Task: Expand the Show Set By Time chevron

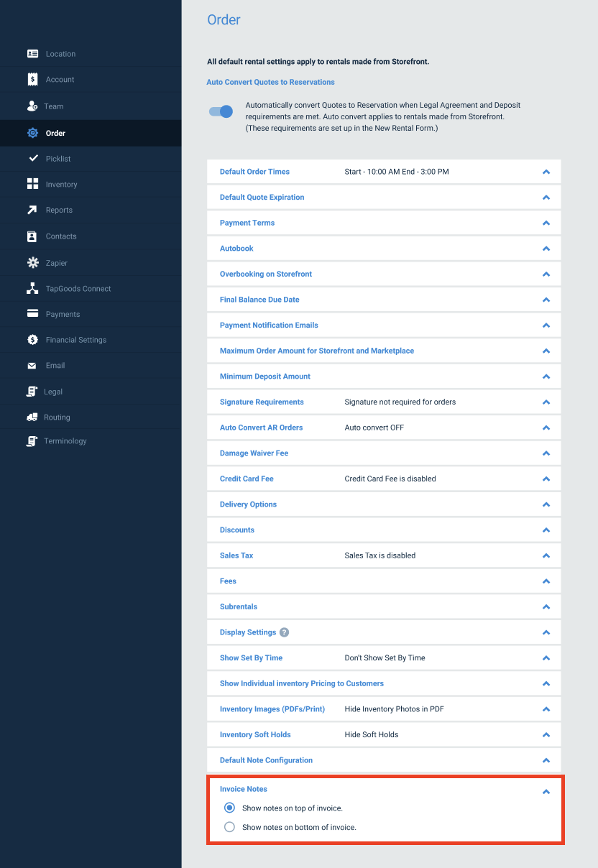Action: coord(546,658)
